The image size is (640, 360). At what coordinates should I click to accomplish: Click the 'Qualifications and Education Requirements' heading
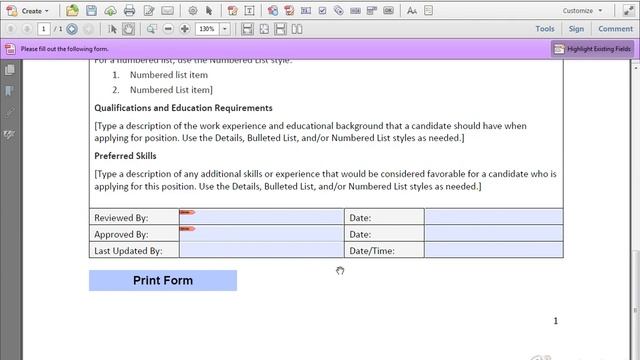click(183, 108)
